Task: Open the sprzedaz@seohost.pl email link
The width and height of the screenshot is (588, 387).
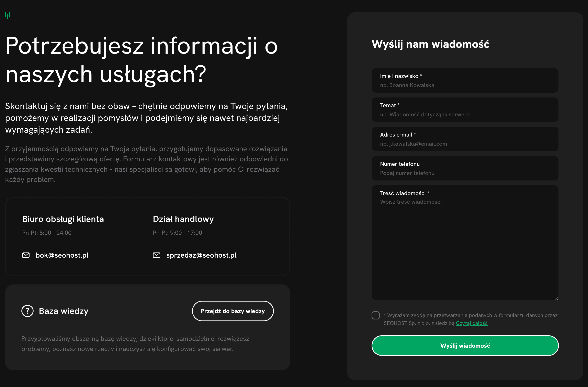Action: pos(201,255)
